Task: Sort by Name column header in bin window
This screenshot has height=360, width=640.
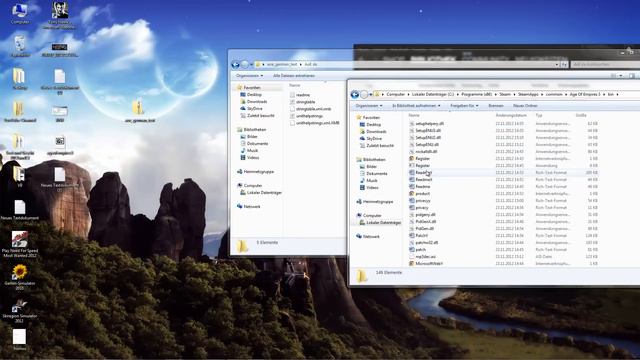Action: [414, 116]
